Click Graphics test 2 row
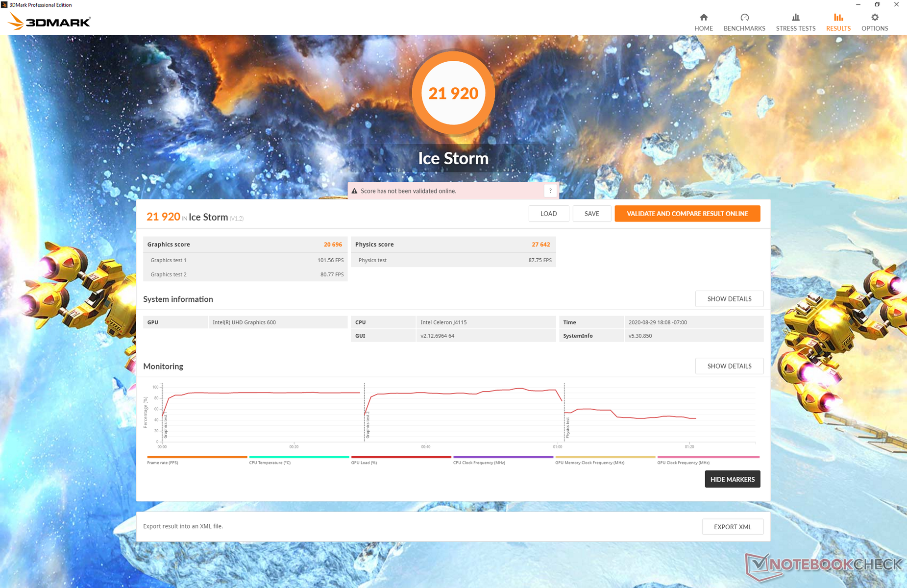 click(x=245, y=274)
